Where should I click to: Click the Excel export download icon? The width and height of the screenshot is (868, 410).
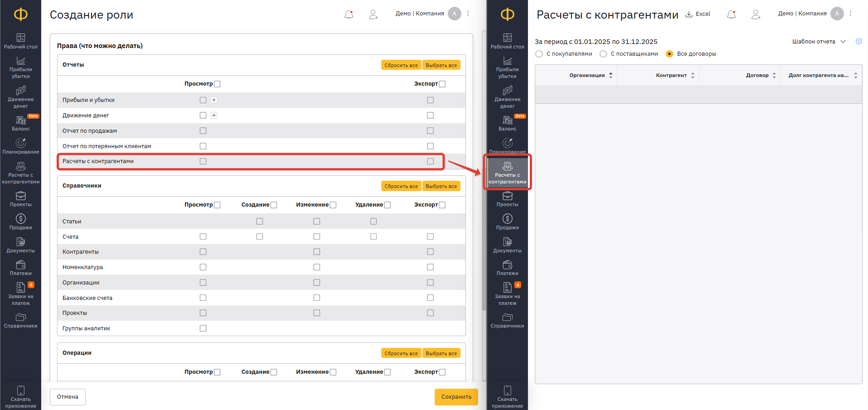pos(689,14)
